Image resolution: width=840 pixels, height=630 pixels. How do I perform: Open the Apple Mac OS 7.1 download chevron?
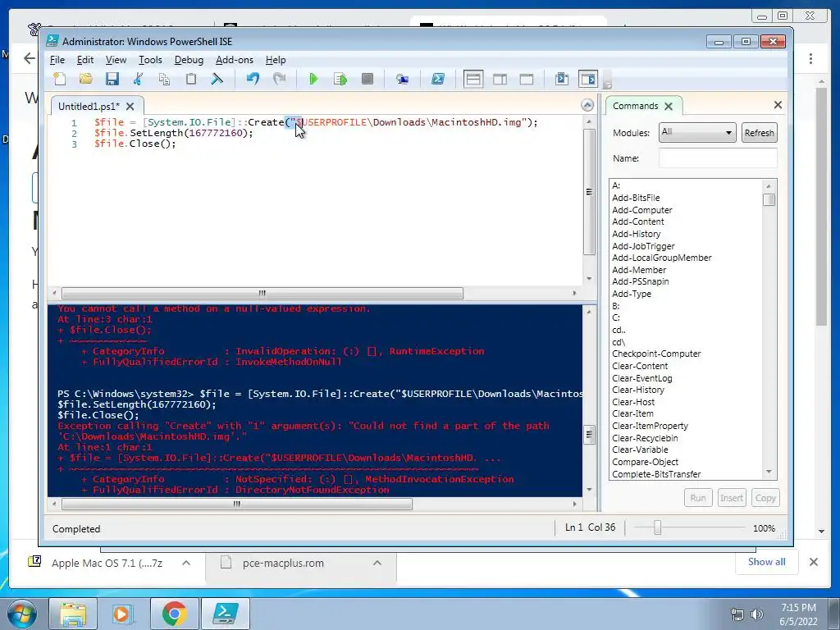[186, 563]
